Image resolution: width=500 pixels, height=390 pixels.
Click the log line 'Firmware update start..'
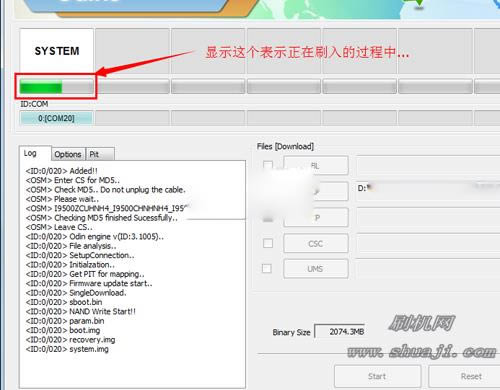(x=89, y=284)
